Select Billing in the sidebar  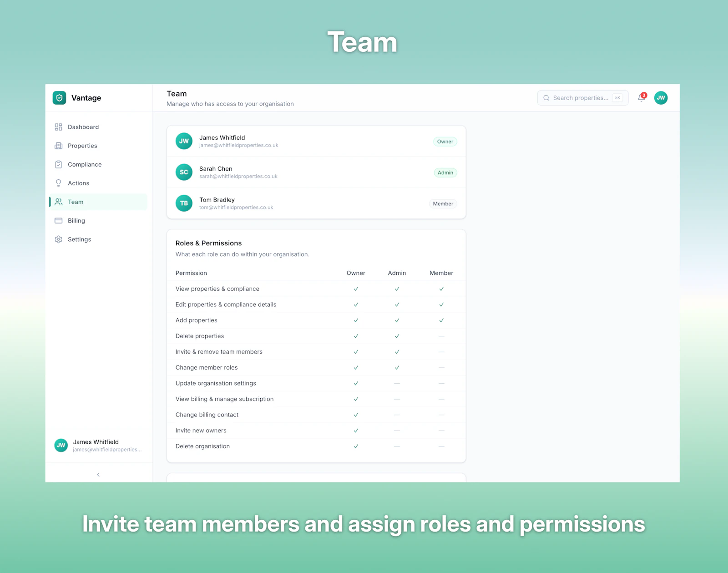pyautogui.click(x=98, y=221)
